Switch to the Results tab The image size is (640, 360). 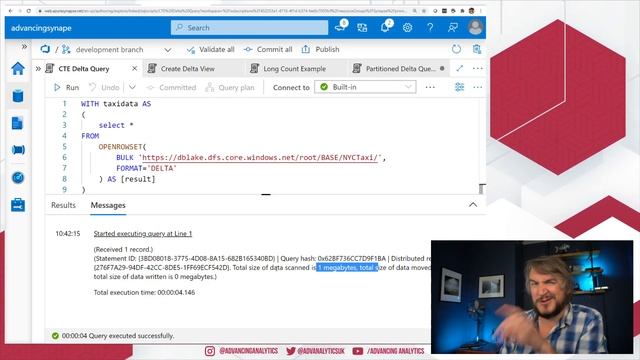63,205
